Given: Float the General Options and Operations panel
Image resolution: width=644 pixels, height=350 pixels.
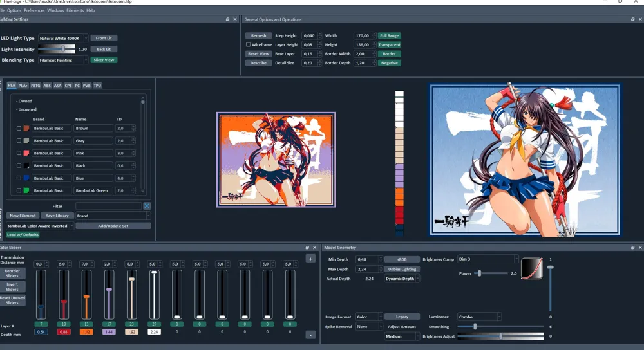Looking at the screenshot, I should tap(632, 19).
